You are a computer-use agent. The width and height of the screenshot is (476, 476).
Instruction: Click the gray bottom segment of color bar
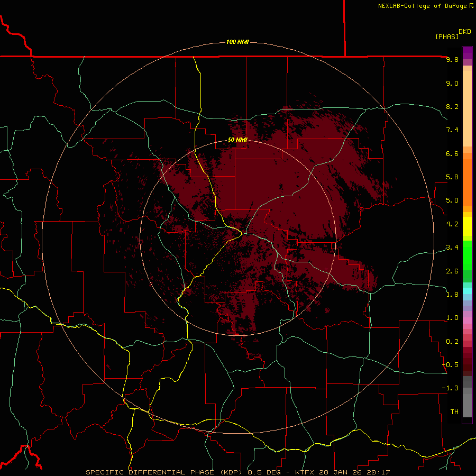pos(467,405)
